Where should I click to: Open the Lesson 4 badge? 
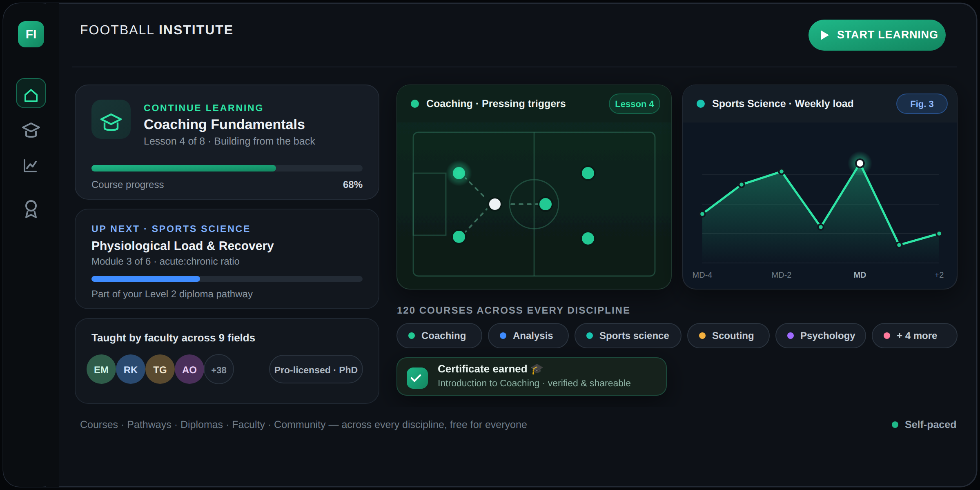click(635, 104)
